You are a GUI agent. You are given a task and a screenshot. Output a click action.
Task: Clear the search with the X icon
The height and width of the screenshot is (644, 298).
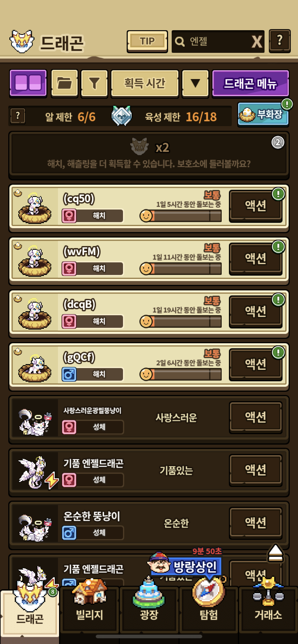click(257, 42)
